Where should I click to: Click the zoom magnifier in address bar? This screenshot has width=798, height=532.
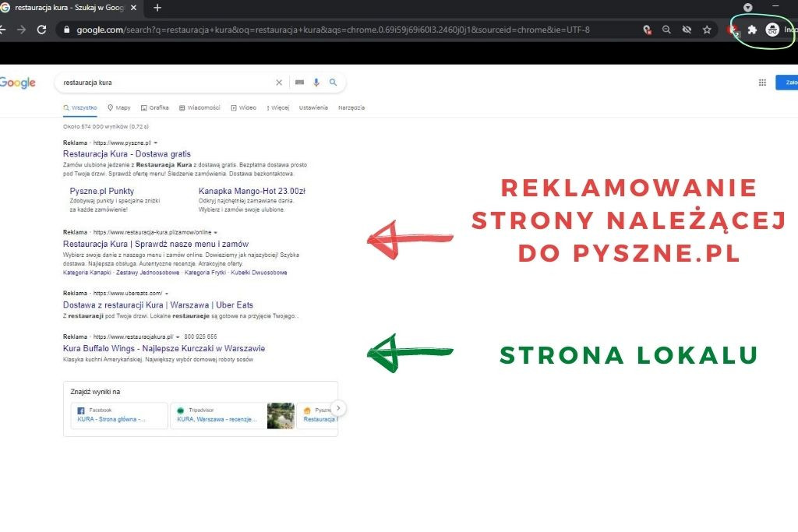666,30
